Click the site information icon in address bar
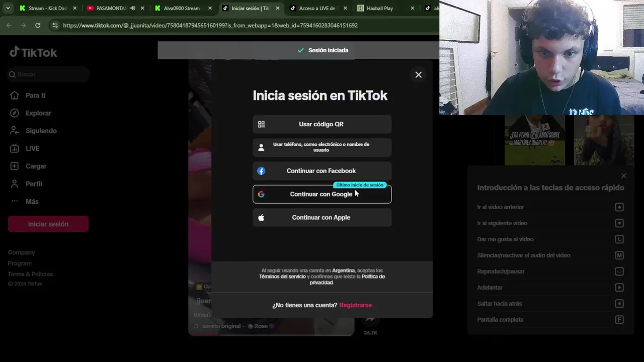Image resolution: width=644 pixels, height=362 pixels. [55, 25]
